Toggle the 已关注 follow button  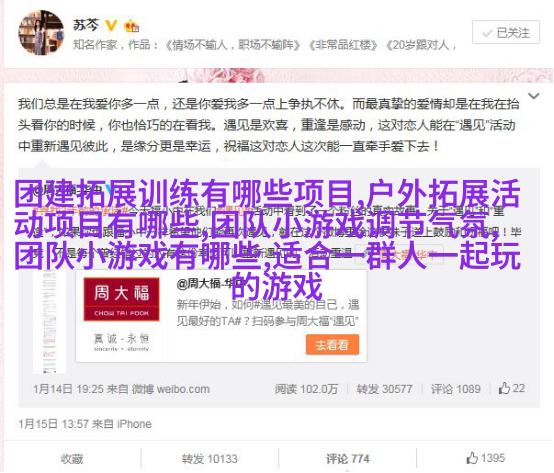point(506,32)
